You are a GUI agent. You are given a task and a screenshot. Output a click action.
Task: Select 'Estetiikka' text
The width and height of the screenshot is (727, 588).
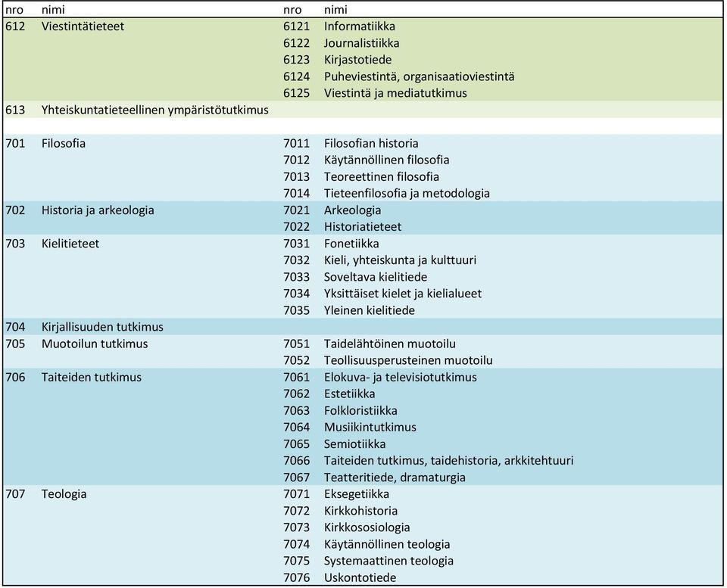pyautogui.click(x=350, y=394)
